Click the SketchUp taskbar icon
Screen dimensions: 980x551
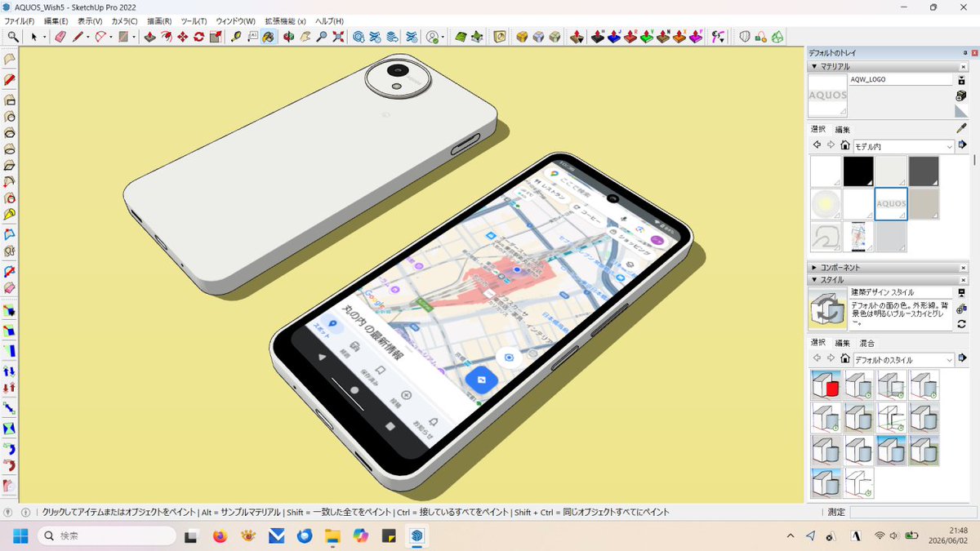pyautogui.click(x=417, y=536)
